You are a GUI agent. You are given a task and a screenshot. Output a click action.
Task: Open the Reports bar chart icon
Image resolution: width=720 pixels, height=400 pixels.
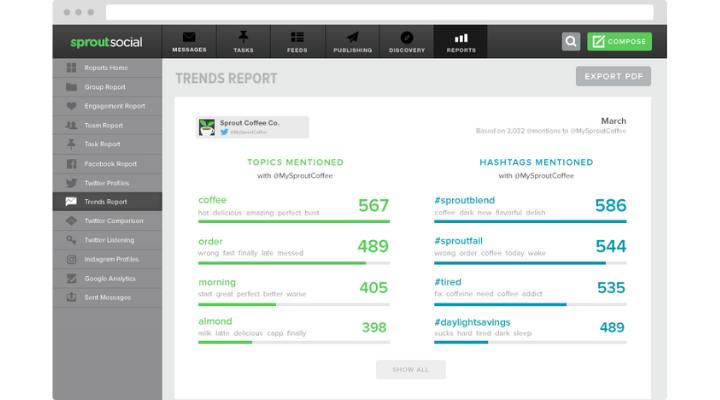[461, 38]
